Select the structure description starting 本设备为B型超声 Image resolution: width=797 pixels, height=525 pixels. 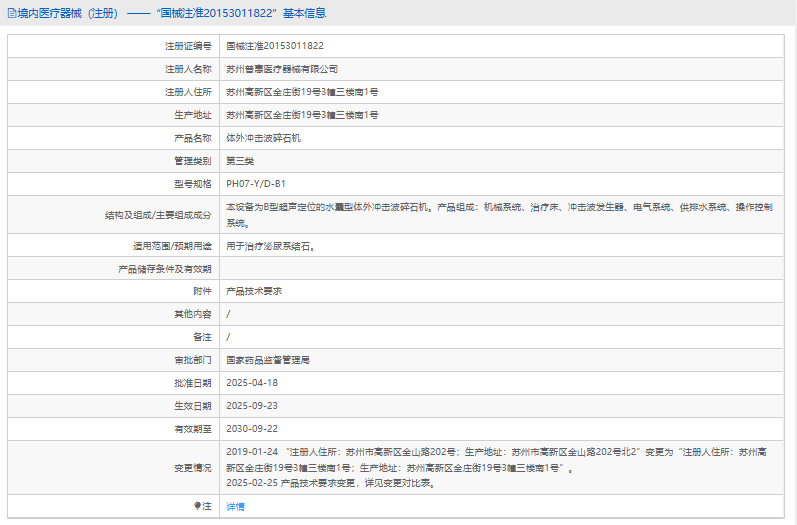coord(499,215)
